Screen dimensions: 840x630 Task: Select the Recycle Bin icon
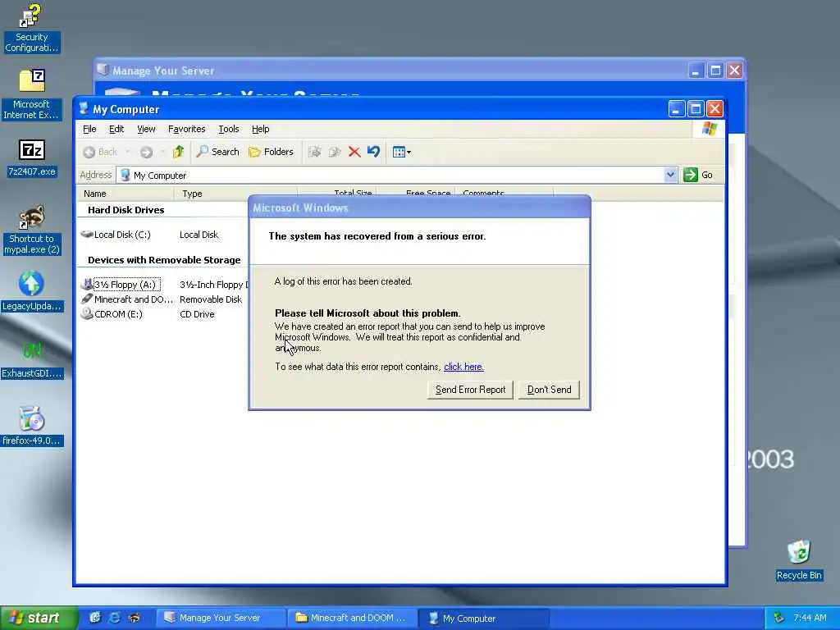799,560
